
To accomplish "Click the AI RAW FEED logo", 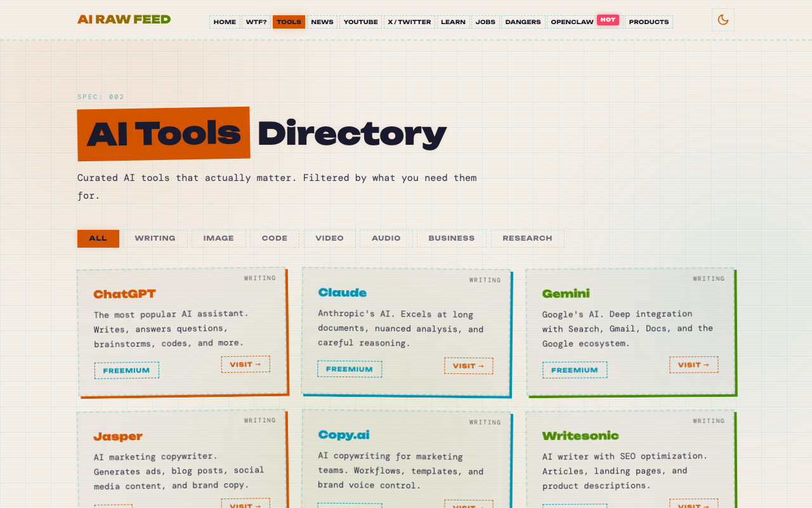I will [x=123, y=19].
